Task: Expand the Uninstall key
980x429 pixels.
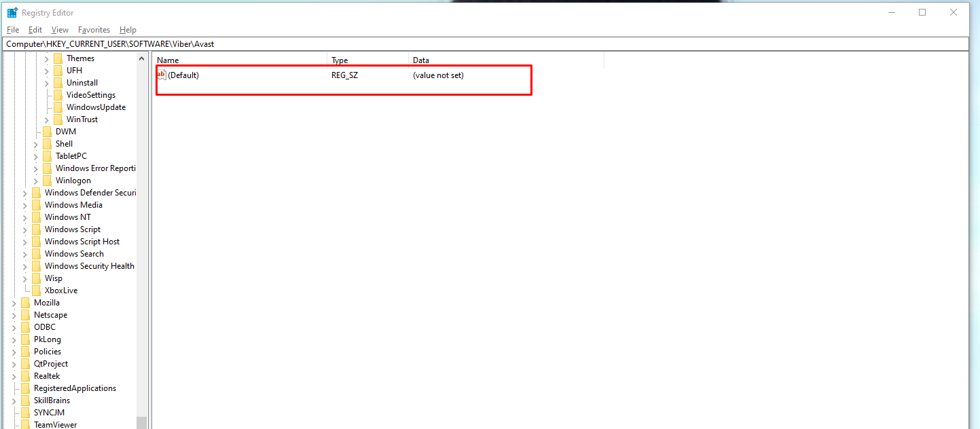Action: click(x=47, y=83)
